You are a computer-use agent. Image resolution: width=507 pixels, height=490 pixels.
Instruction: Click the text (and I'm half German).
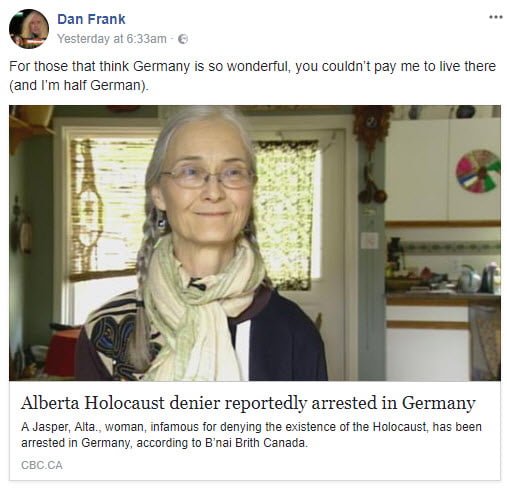pos(79,85)
